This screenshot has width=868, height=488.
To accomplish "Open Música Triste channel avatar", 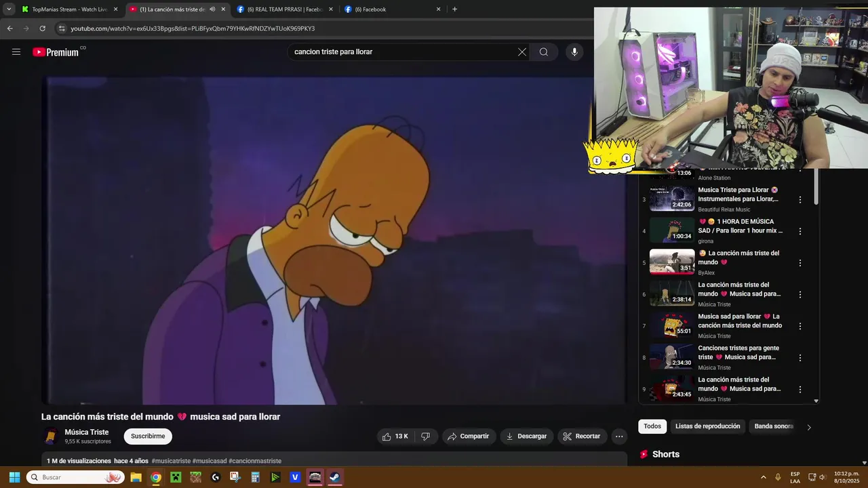I will 51,436.
